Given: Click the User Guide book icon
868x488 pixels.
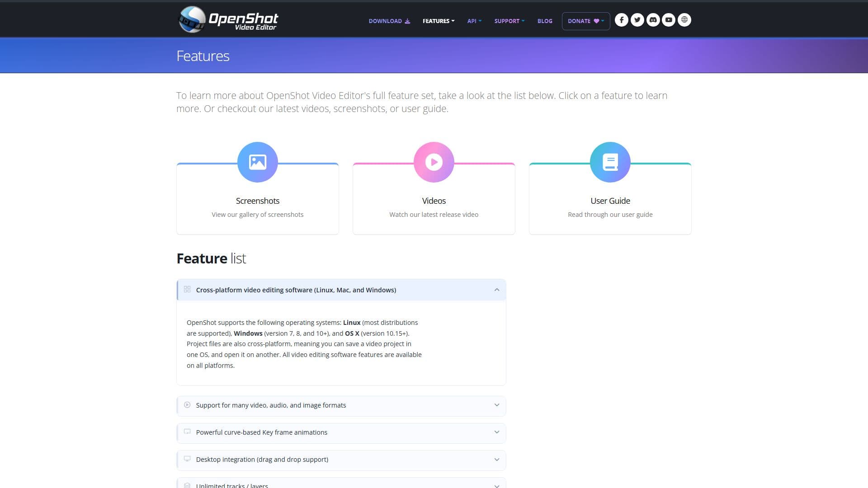Looking at the screenshot, I should [x=610, y=162].
